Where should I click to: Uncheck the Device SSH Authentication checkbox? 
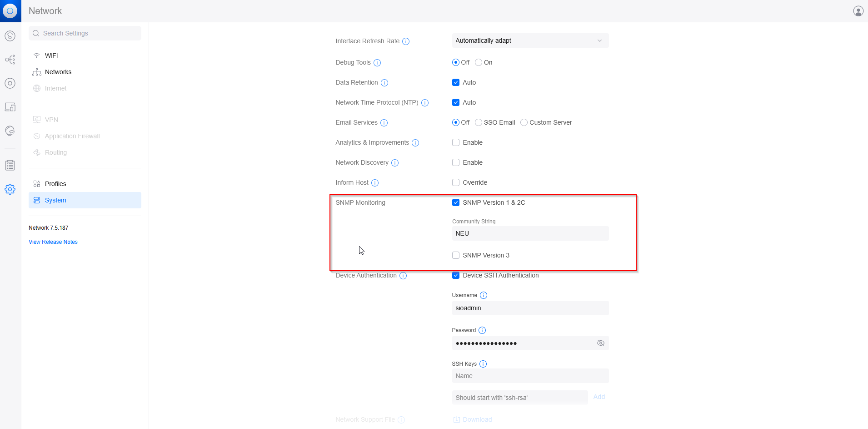tap(456, 275)
